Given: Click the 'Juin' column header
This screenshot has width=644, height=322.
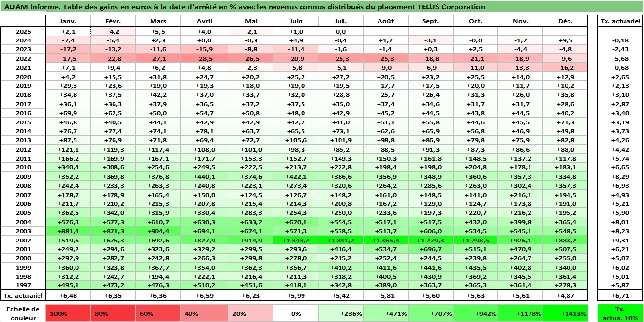Looking at the screenshot, I should pos(296,22).
